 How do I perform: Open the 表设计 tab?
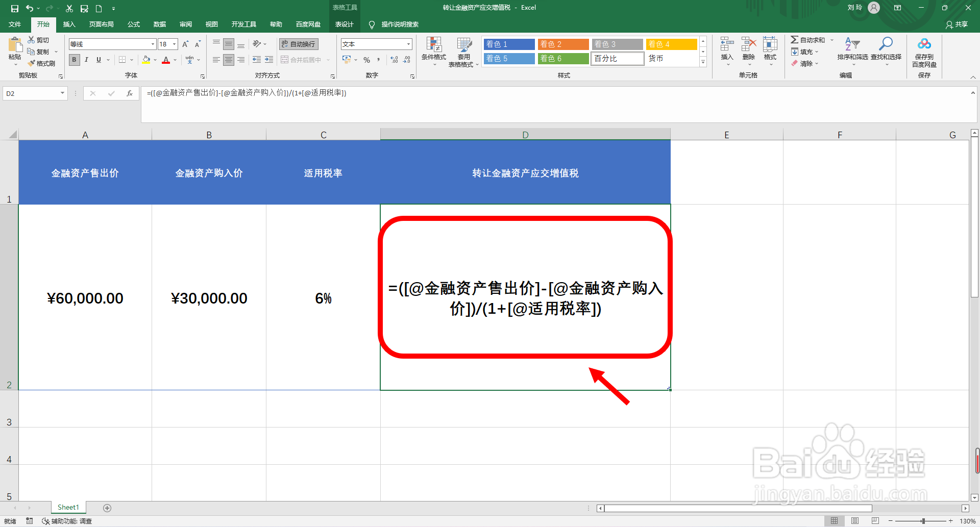pos(345,24)
